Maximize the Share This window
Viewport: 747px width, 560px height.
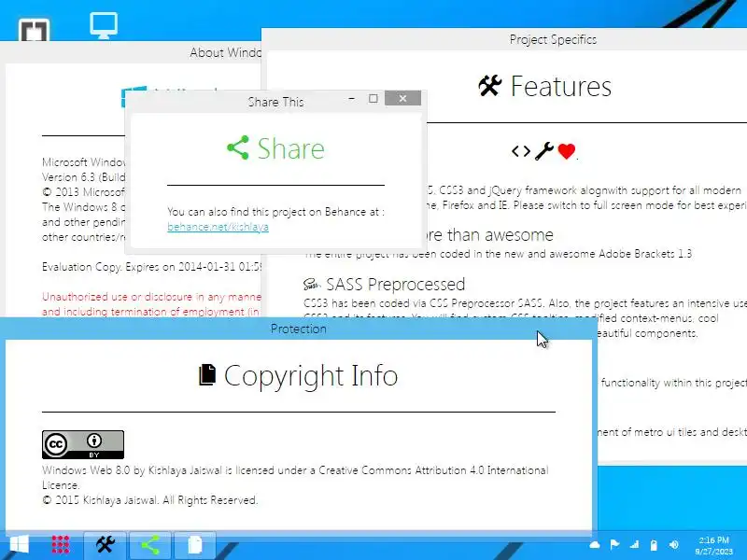(373, 99)
